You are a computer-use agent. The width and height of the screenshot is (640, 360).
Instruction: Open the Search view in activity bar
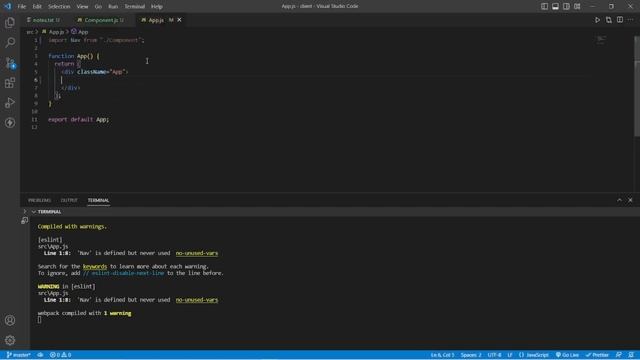coord(10,42)
